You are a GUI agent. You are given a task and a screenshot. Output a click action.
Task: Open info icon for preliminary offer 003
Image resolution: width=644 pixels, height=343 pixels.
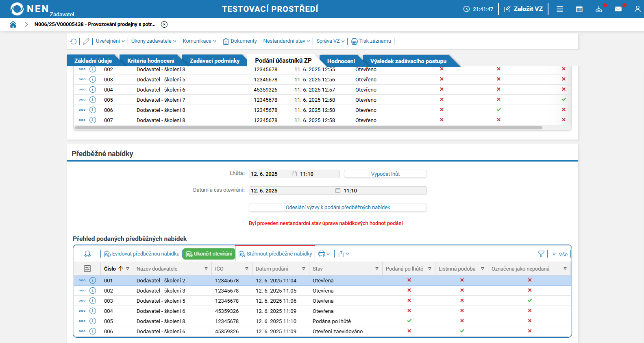[93, 301]
